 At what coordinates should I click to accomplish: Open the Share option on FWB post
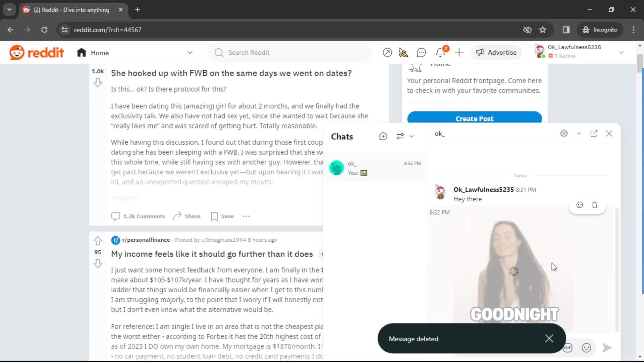[186, 216]
